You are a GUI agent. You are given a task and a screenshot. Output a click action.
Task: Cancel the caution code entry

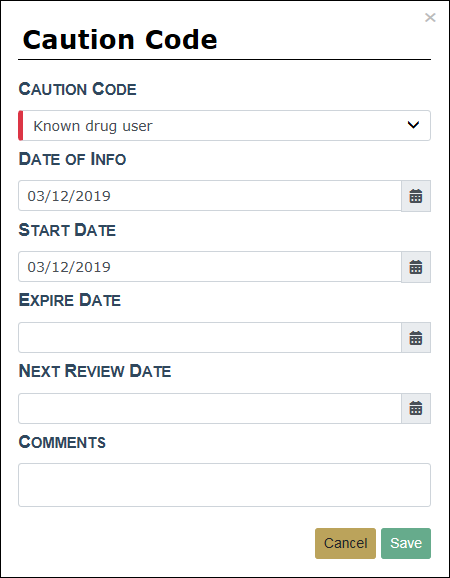pos(345,543)
